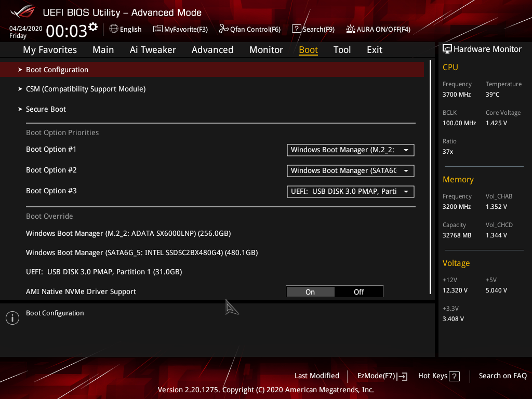Image resolution: width=532 pixels, height=399 pixels.
Task: Click memory capacity value 32768 MB
Action: (457, 235)
